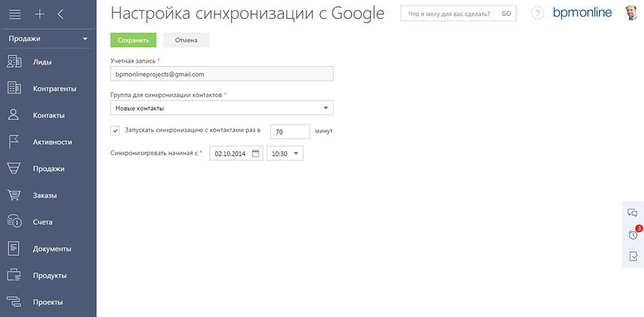
Task: Click the bpm'online logo
Action: click(582, 13)
